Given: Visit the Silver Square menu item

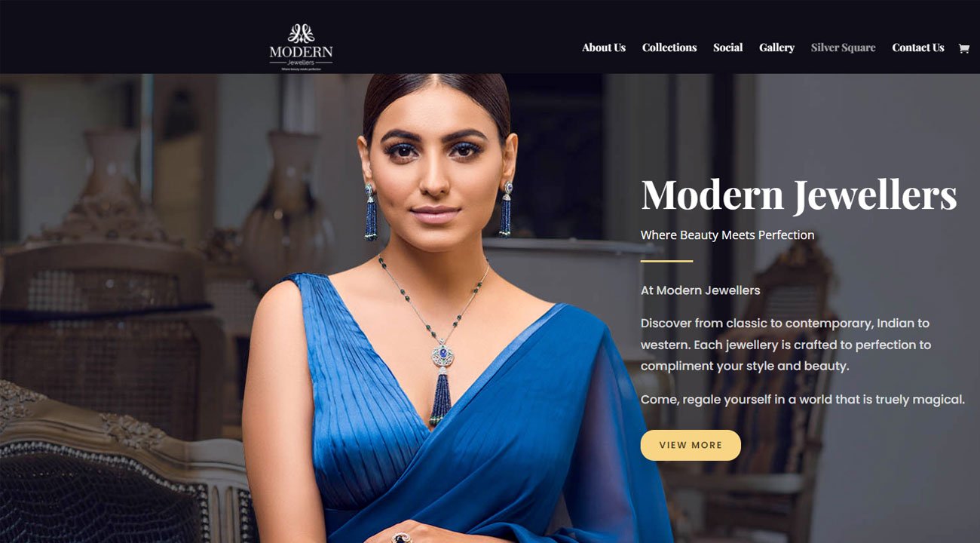Looking at the screenshot, I should (x=843, y=48).
